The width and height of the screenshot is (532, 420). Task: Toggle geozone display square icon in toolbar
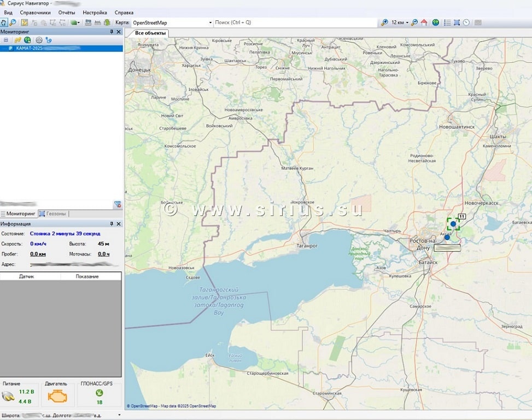[457, 22]
